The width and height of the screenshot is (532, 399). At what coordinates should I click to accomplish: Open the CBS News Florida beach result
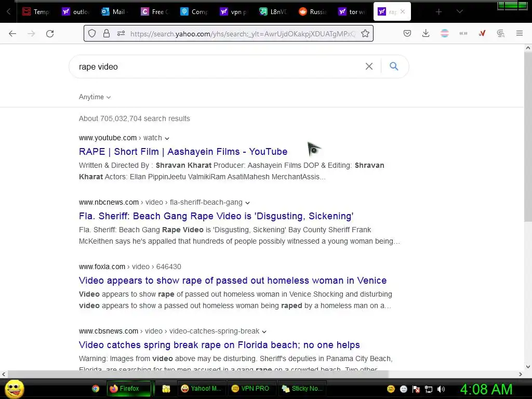pyautogui.click(x=219, y=345)
